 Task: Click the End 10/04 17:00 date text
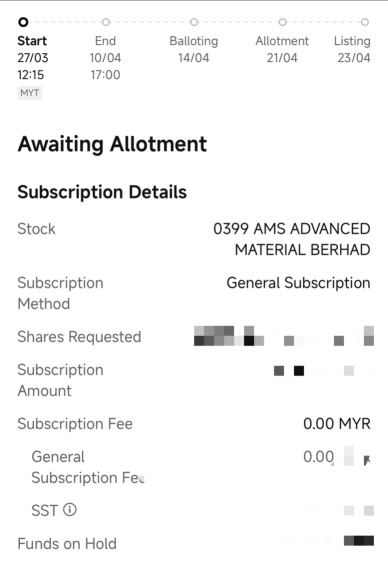[x=106, y=66]
